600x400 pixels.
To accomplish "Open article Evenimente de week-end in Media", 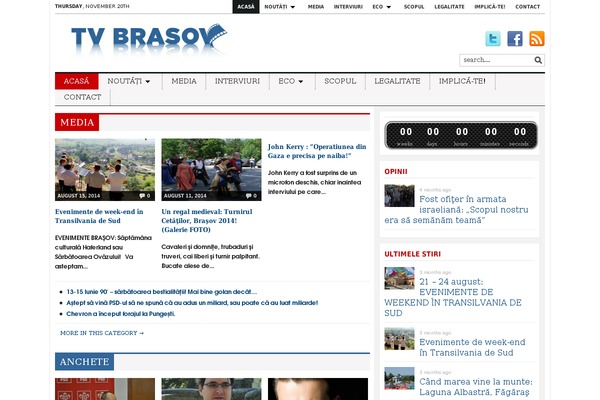I will pos(99,216).
